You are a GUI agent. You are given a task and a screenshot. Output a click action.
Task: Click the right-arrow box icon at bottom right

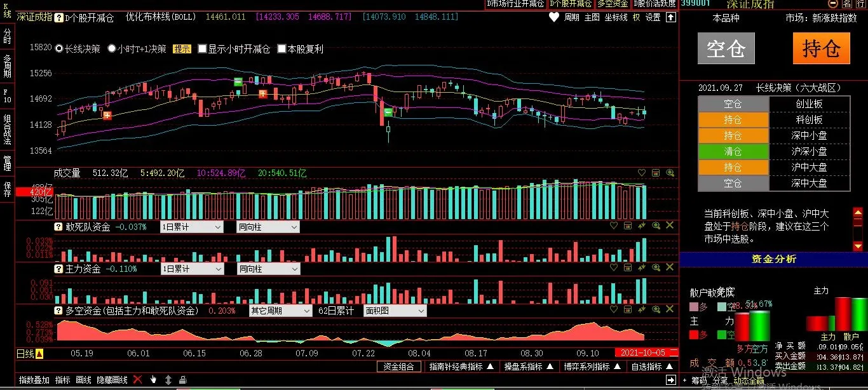[x=671, y=380]
